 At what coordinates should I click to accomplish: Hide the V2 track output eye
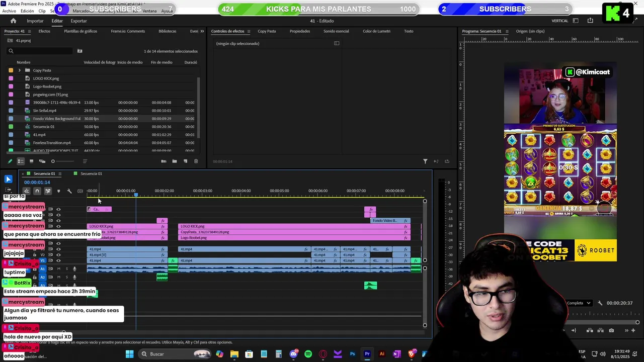coord(58,255)
